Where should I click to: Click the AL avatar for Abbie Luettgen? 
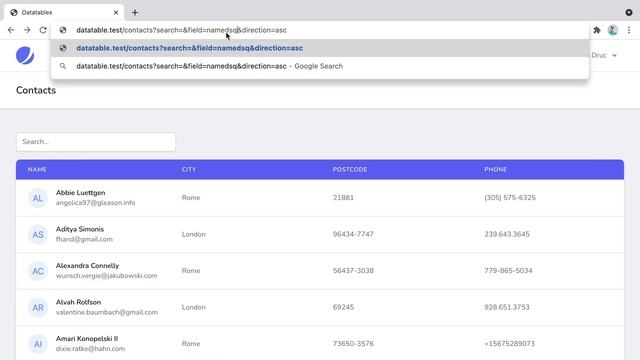point(38,198)
